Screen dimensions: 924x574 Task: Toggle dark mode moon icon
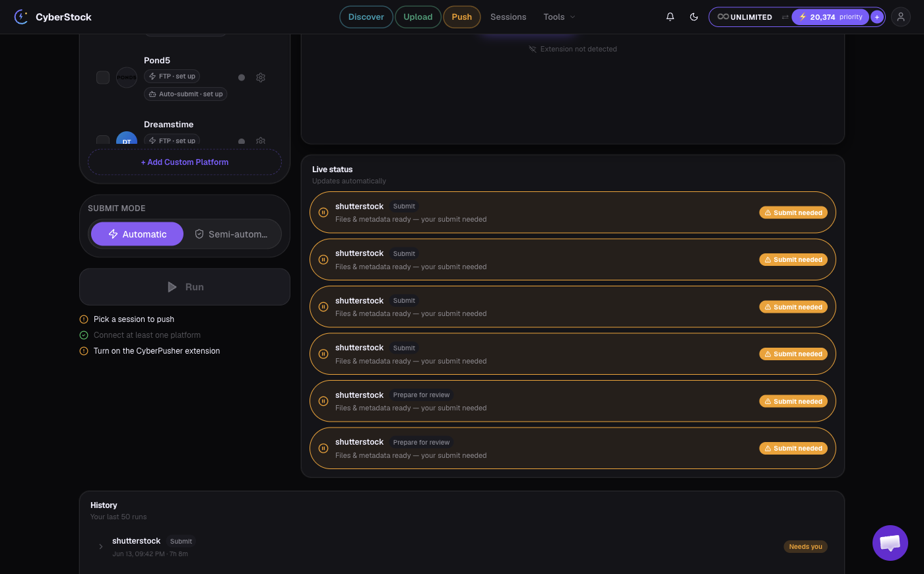pos(694,17)
